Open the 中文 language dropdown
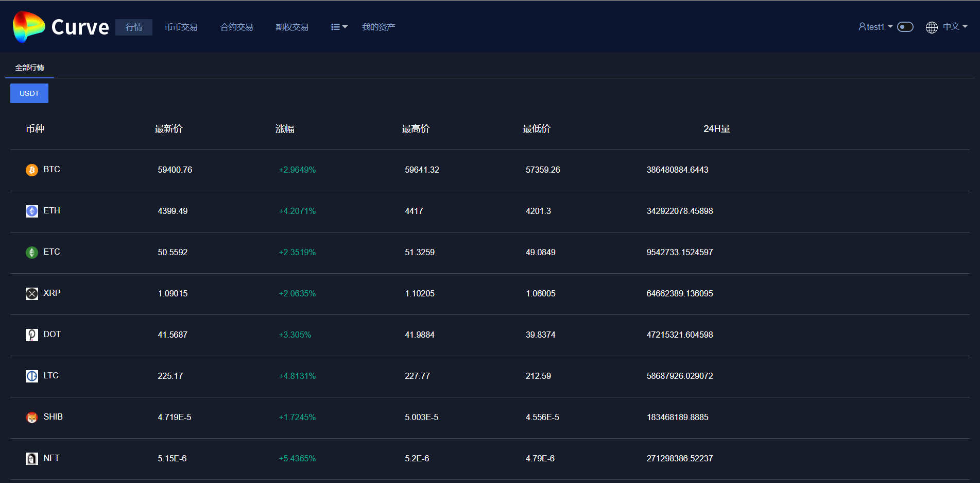 coord(955,27)
